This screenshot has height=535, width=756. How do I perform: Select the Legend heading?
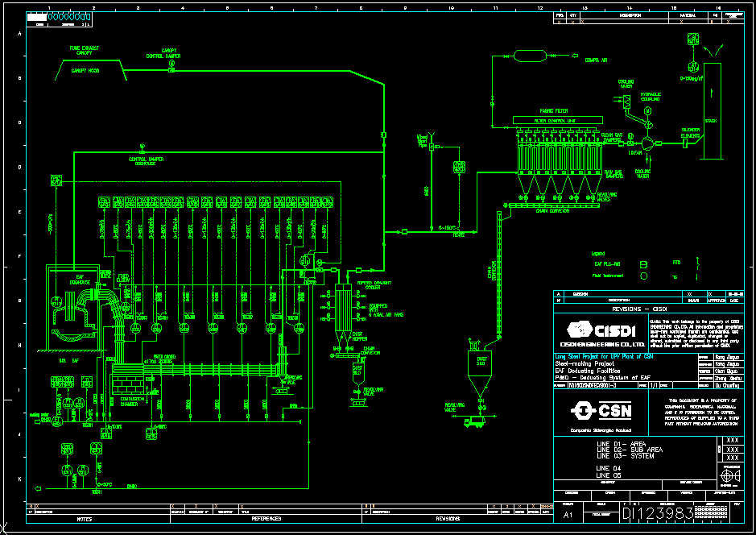(x=598, y=254)
